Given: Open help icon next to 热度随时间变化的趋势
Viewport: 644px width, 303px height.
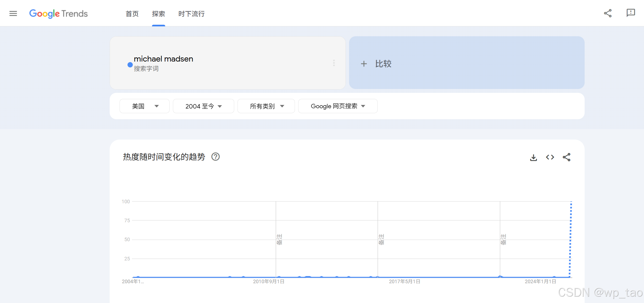Looking at the screenshot, I should pyautogui.click(x=215, y=157).
